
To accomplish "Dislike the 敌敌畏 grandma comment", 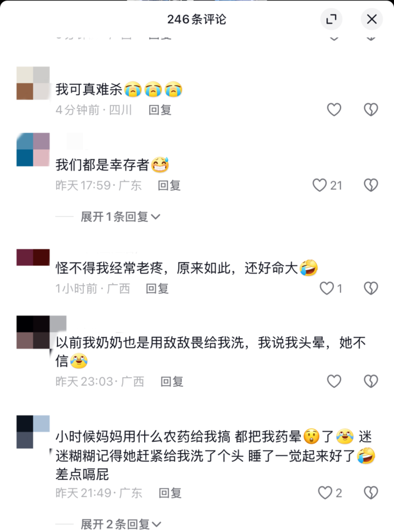I will [x=370, y=381].
